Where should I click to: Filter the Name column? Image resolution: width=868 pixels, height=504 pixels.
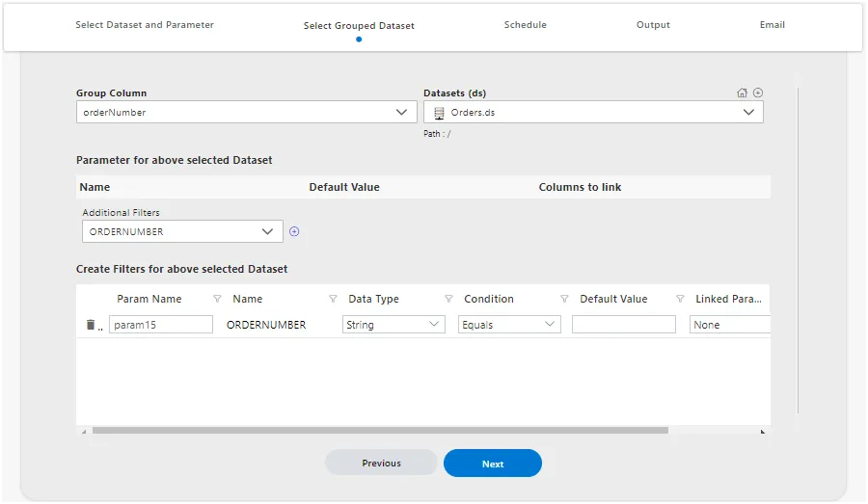333,299
